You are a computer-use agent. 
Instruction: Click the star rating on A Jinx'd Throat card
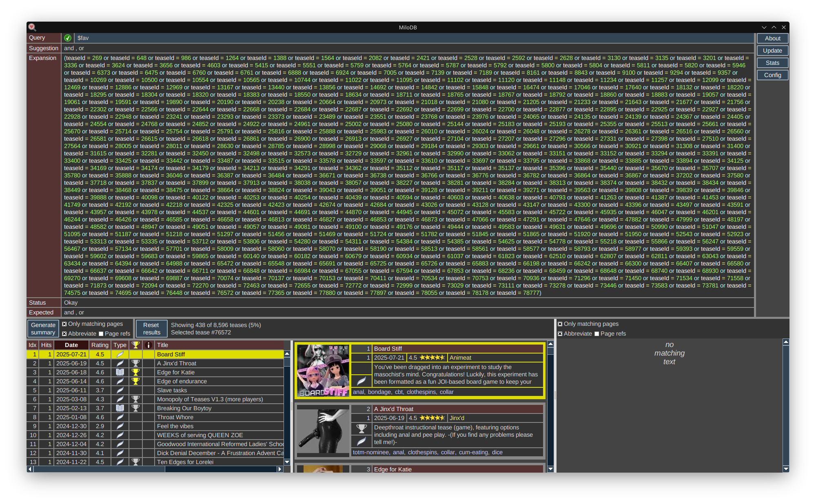pyautogui.click(x=432, y=418)
